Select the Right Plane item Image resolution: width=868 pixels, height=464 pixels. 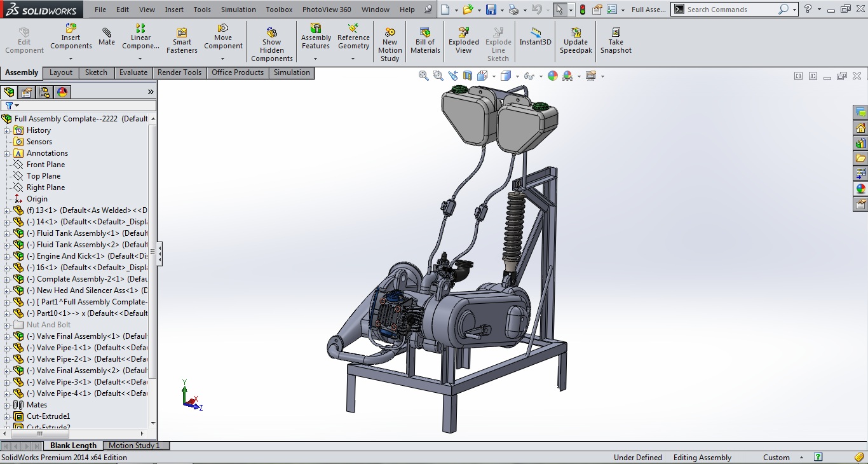[46, 188]
